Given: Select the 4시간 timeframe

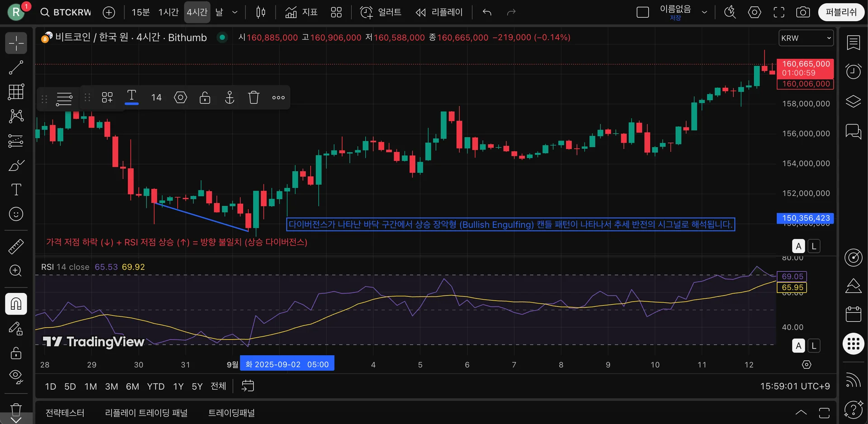Looking at the screenshot, I should (197, 12).
